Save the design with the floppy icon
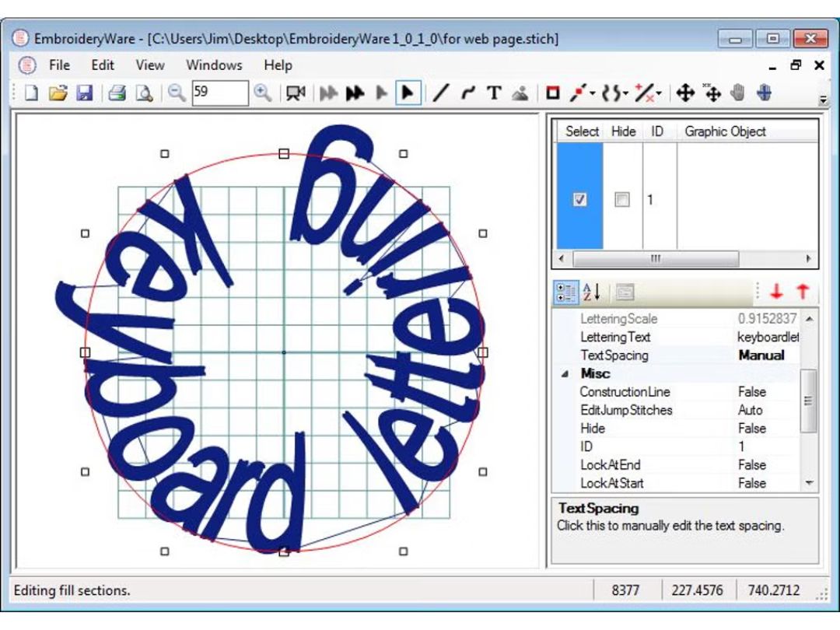The image size is (840, 630). click(x=85, y=93)
